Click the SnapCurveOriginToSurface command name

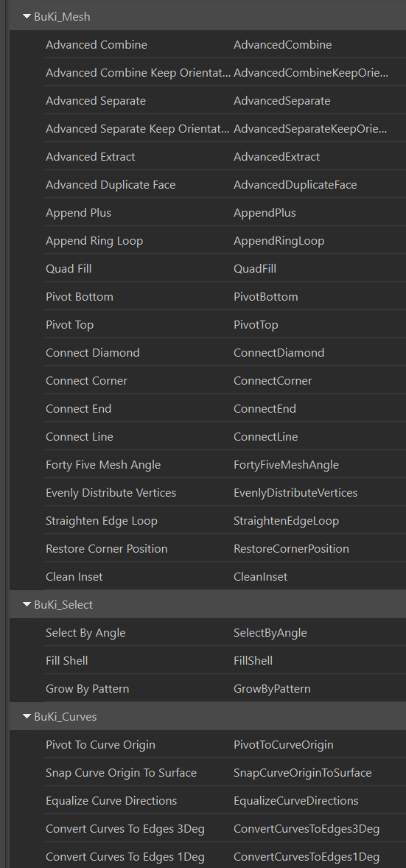click(302, 773)
